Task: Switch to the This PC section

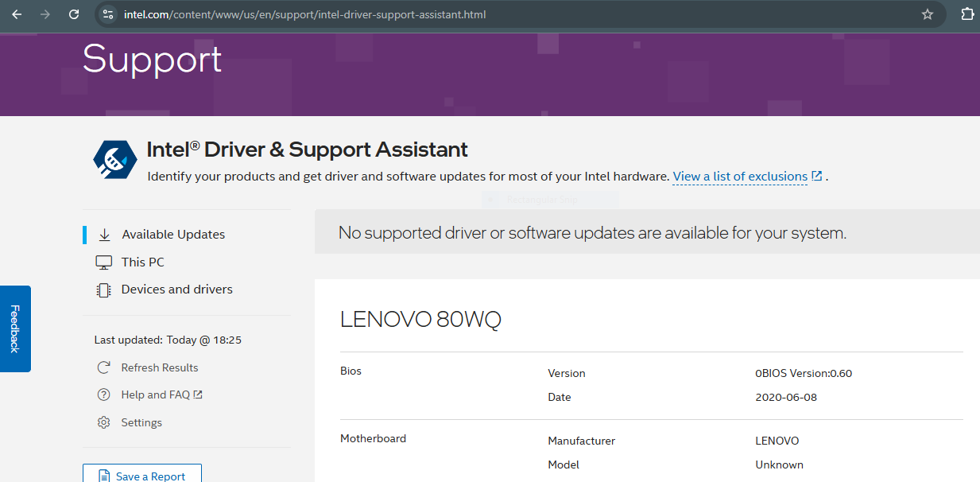Action: point(143,262)
